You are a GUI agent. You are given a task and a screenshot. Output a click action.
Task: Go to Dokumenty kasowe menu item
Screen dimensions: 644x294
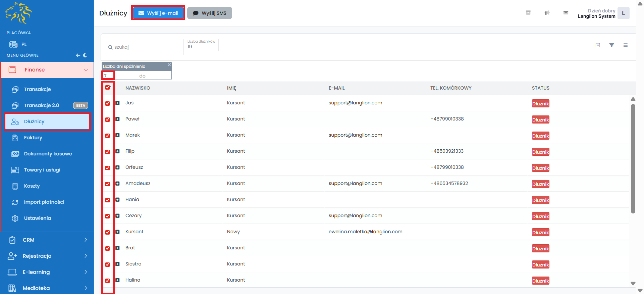point(48,154)
